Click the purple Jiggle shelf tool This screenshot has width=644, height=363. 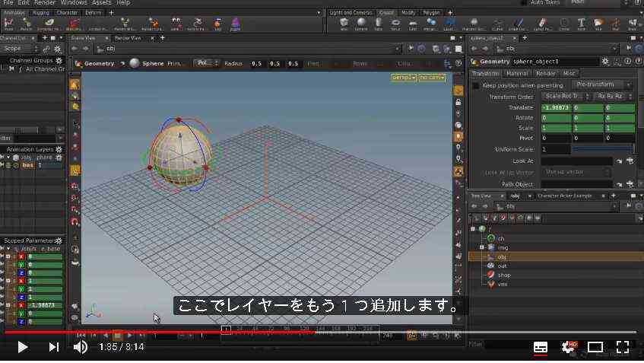(x=235, y=24)
